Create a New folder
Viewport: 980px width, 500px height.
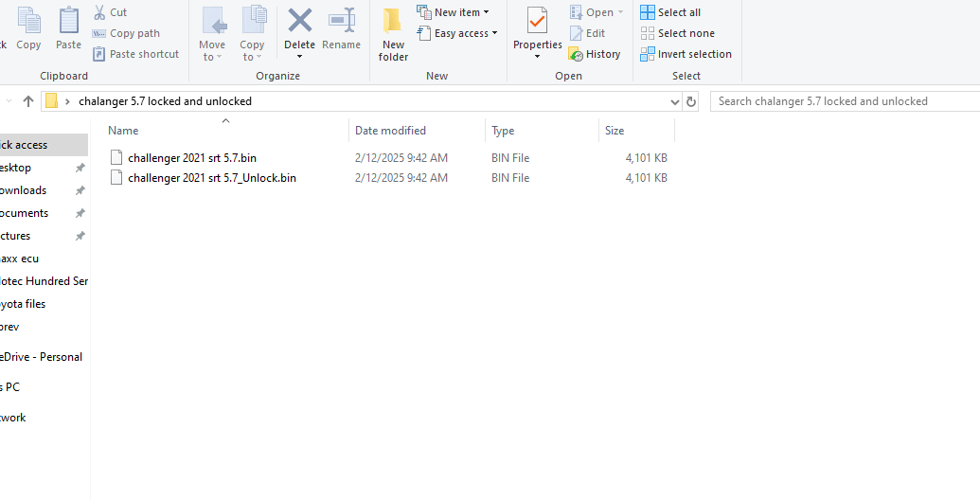point(393,32)
